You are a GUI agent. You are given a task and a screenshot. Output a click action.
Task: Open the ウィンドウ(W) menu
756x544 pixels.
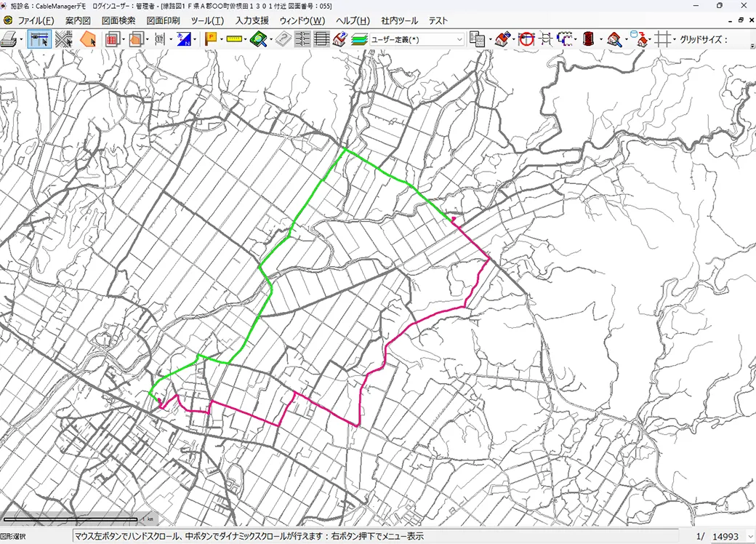click(x=302, y=21)
